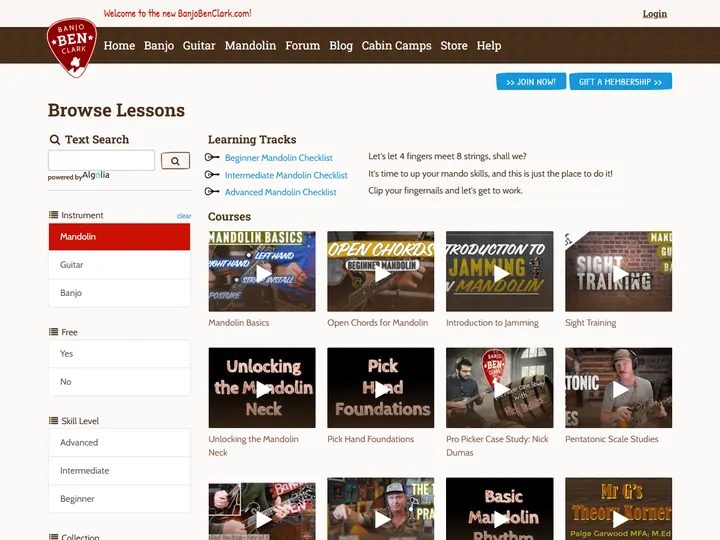This screenshot has width=720, height=540.
Task: Click the Banjo Ben Clark logo
Action: [x=72, y=47]
